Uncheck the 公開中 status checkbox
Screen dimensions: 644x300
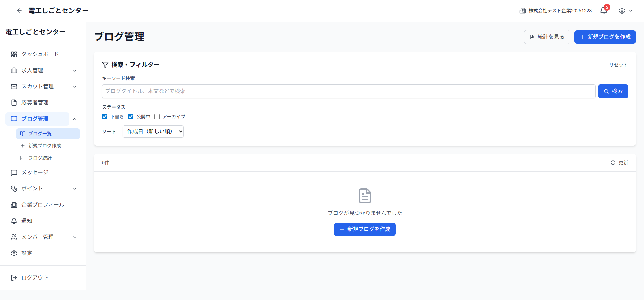point(131,117)
